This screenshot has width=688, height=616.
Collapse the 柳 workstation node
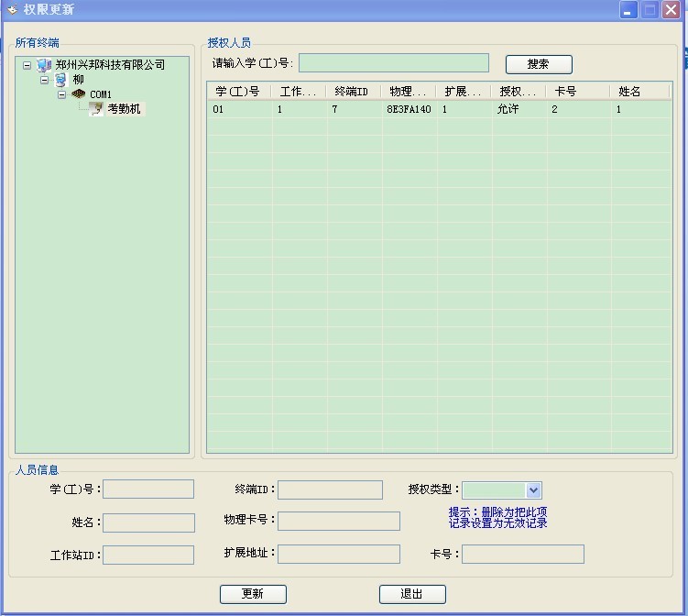tap(44, 80)
